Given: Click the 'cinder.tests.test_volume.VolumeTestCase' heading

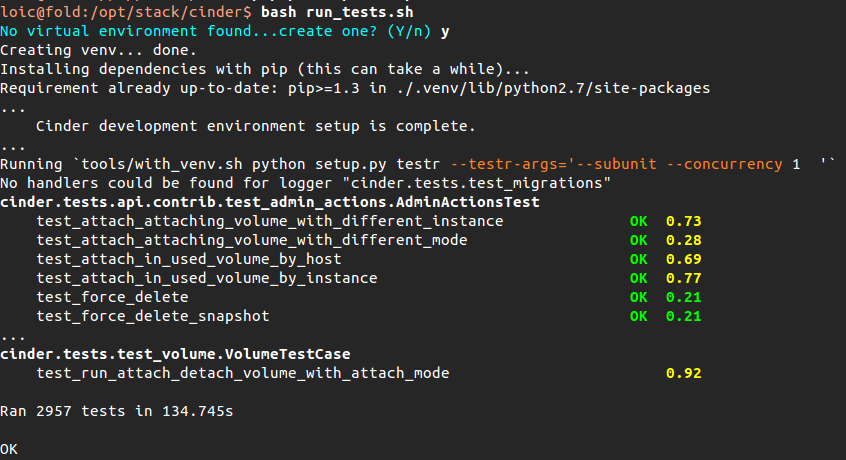Looking at the screenshot, I should [175, 354].
